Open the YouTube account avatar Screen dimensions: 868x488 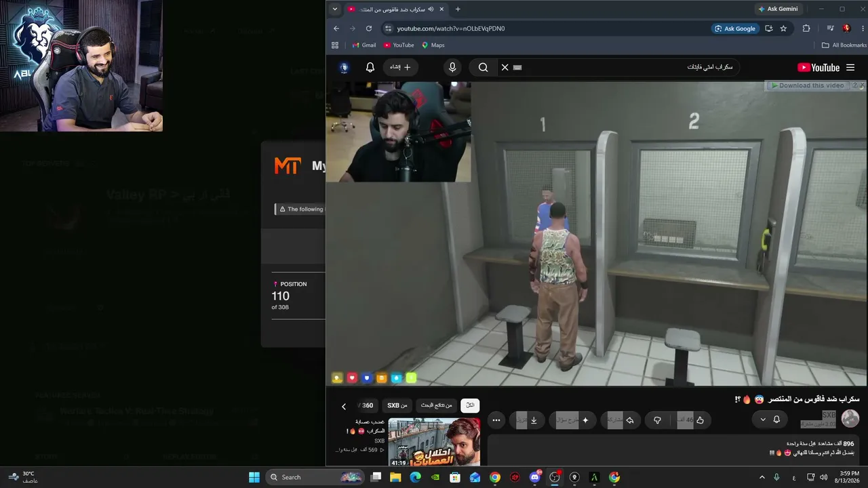pos(344,67)
